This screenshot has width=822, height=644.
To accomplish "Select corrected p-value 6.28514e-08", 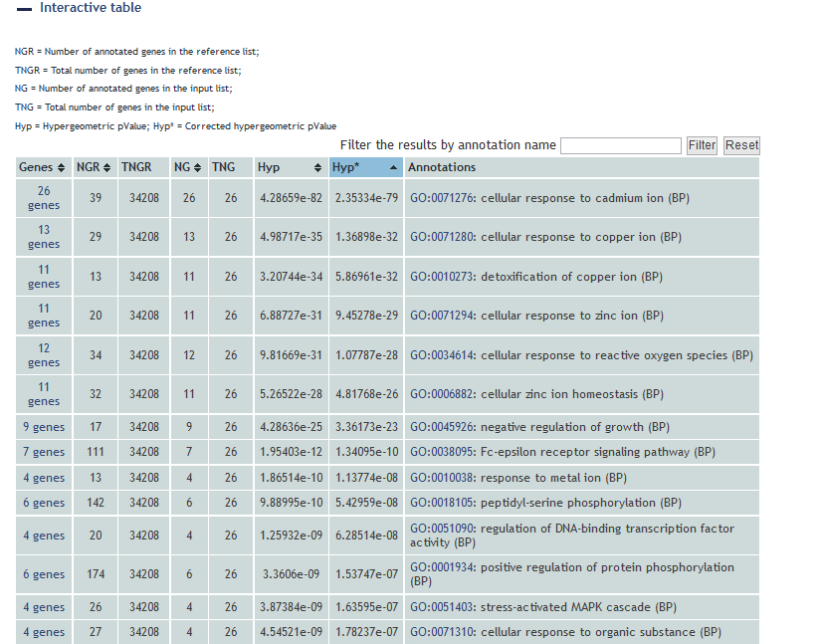I will pyautogui.click(x=366, y=536).
